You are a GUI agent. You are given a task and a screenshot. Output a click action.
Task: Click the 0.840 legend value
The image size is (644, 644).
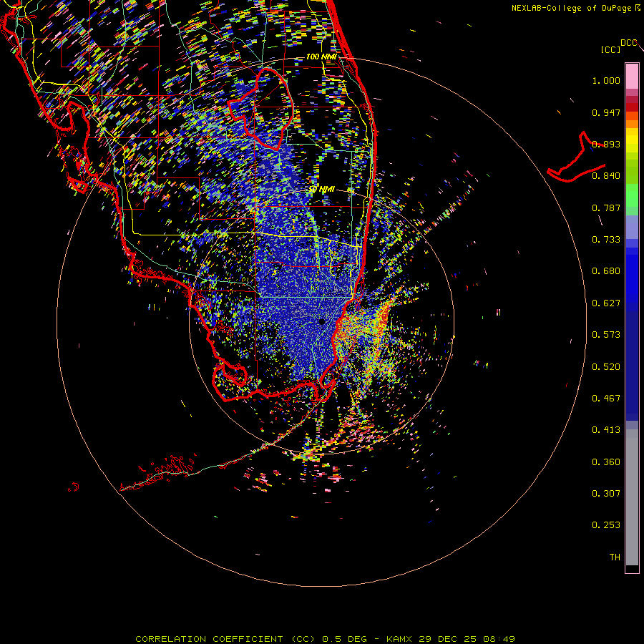(x=606, y=176)
